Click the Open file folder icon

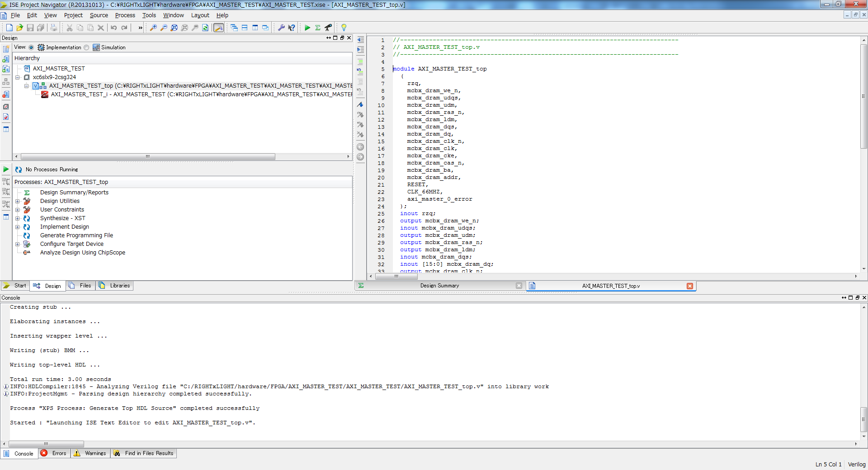coord(19,28)
